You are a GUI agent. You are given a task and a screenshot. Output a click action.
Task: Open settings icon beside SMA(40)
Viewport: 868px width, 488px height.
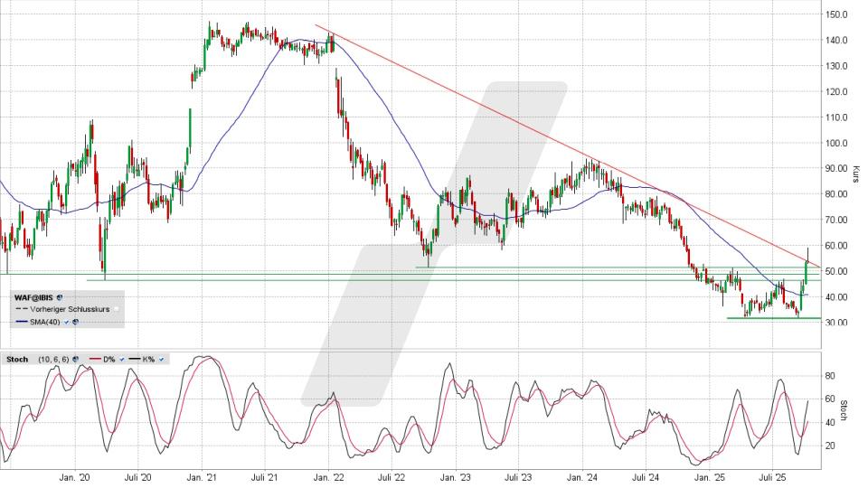(76, 322)
